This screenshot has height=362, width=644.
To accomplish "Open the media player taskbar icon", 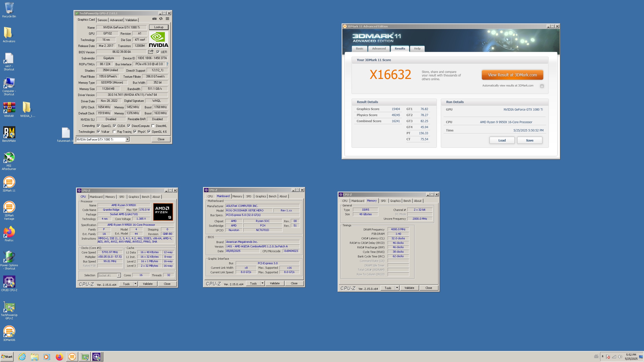I will tap(47, 356).
